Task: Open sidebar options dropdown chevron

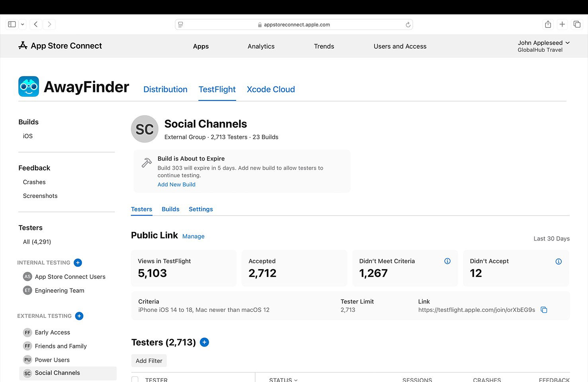Action: click(23, 24)
